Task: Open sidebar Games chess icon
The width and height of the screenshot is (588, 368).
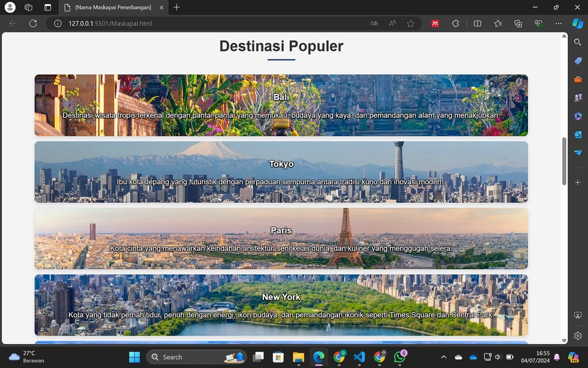Action: (578, 98)
